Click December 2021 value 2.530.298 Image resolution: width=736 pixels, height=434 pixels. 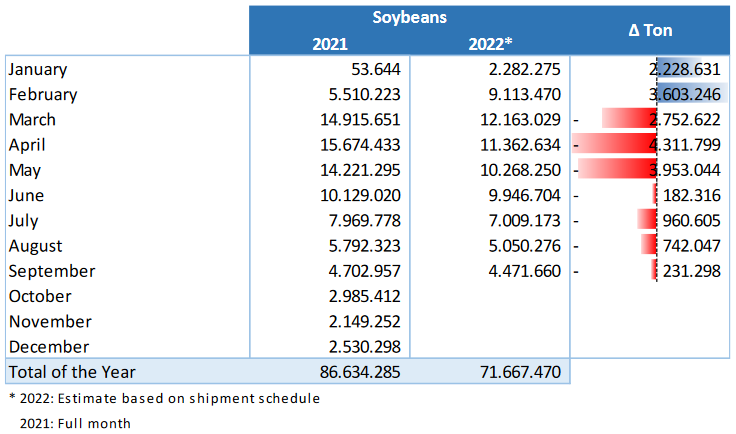359,347
